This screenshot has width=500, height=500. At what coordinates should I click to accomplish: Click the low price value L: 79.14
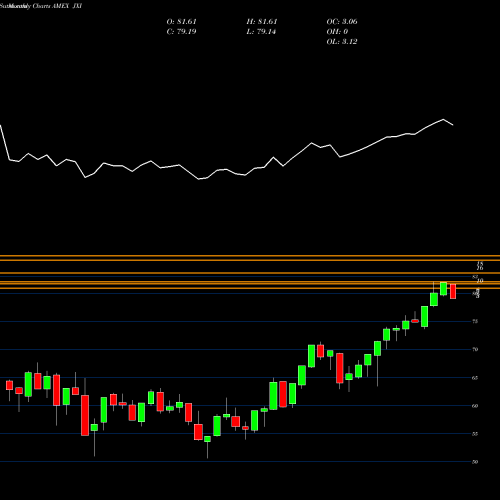point(261,32)
